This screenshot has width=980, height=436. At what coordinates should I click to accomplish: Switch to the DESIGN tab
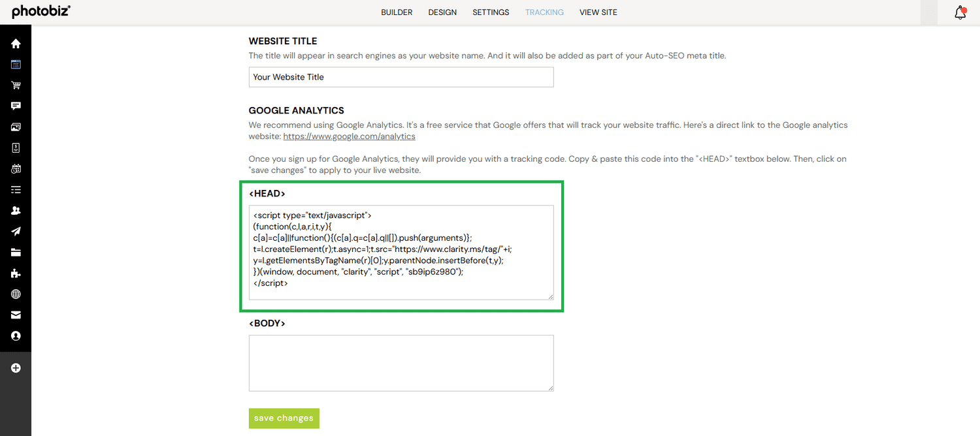click(x=442, y=12)
